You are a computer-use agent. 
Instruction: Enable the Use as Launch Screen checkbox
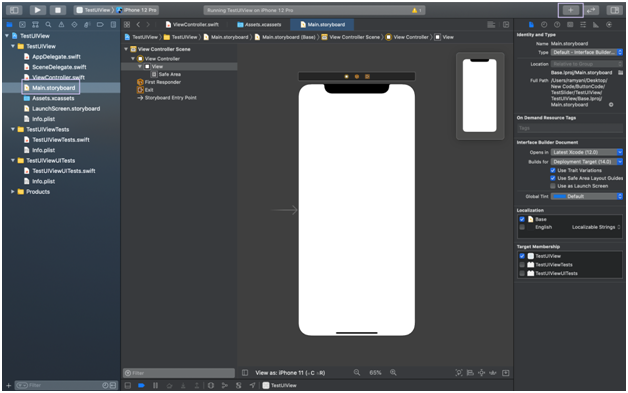pyautogui.click(x=553, y=186)
